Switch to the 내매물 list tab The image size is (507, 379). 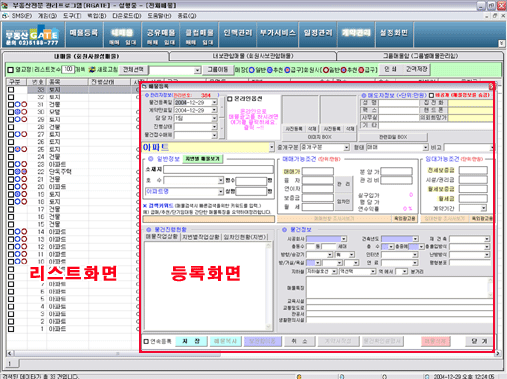click(x=86, y=56)
